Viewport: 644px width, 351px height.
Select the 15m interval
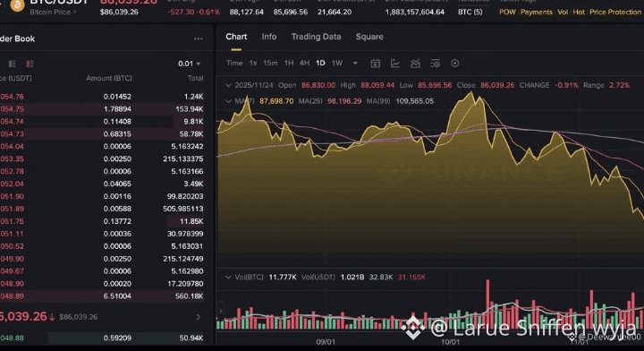point(270,63)
